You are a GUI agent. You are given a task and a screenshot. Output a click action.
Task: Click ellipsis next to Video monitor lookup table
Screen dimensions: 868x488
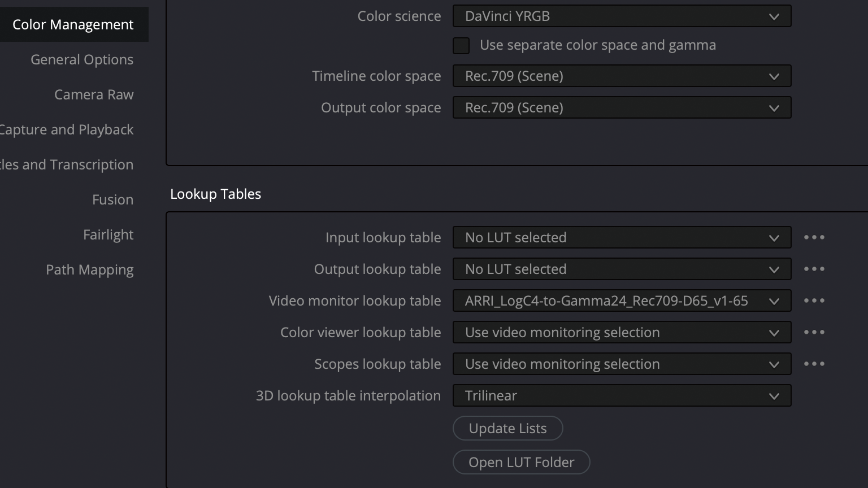point(814,301)
